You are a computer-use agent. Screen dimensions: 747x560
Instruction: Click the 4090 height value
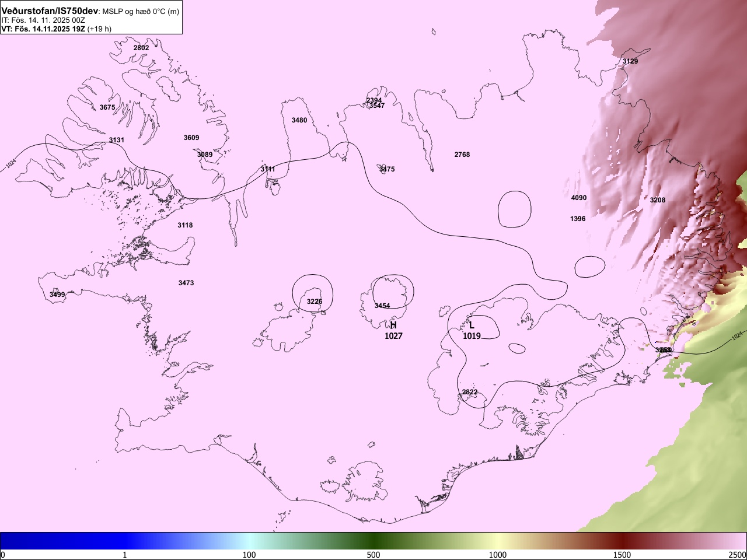[579, 198]
